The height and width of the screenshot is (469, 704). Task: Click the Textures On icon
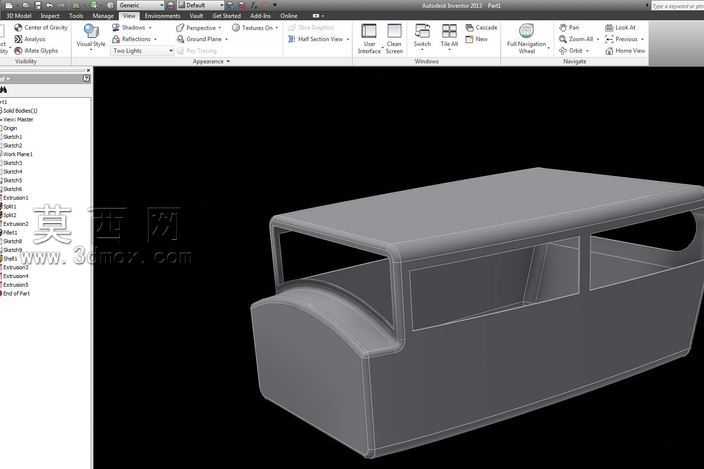(236, 27)
